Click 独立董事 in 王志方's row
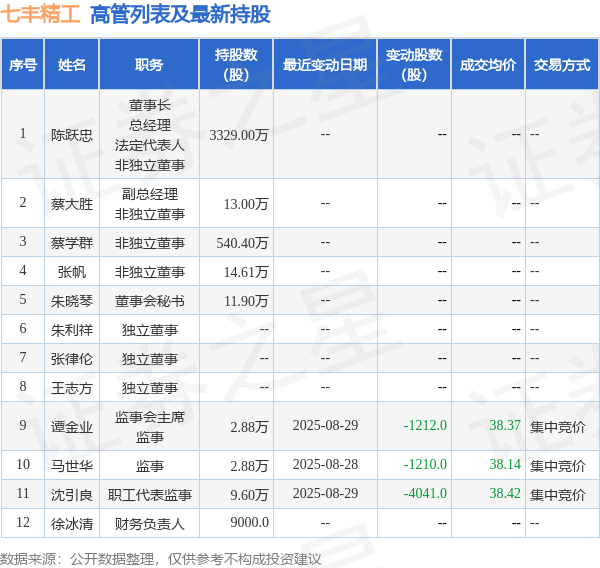600x568 pixels. point(150,388)
